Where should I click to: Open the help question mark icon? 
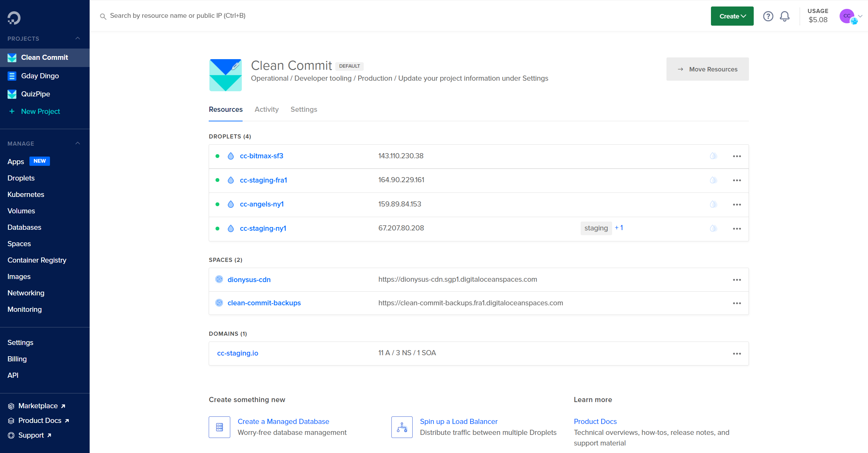coord(768,16)
